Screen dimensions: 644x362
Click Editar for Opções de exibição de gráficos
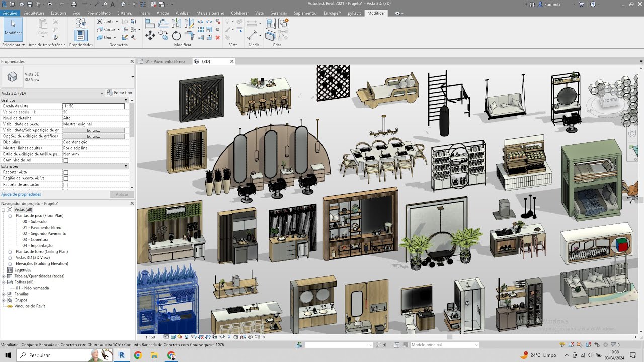coord(93,136)
